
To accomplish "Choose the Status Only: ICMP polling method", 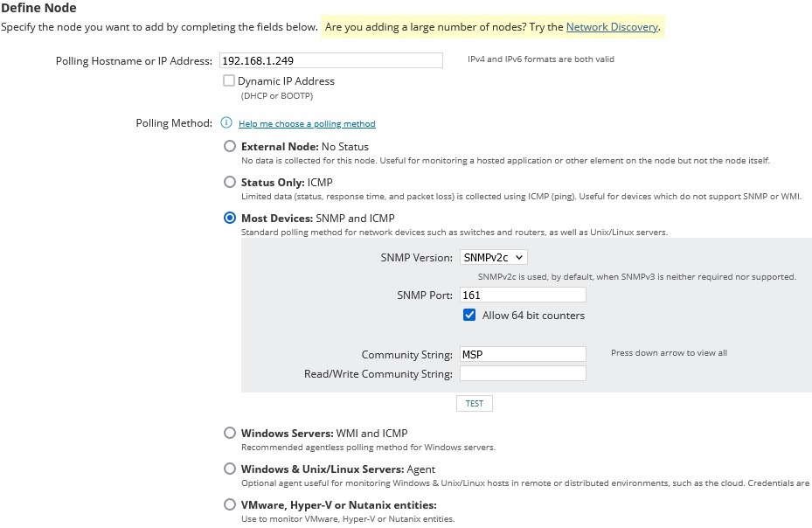I will [230, 183].
